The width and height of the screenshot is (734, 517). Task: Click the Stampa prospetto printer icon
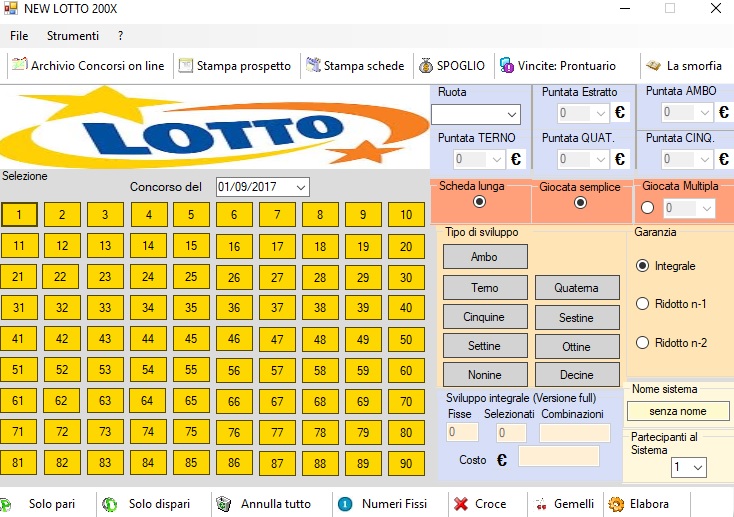(186, 66)
